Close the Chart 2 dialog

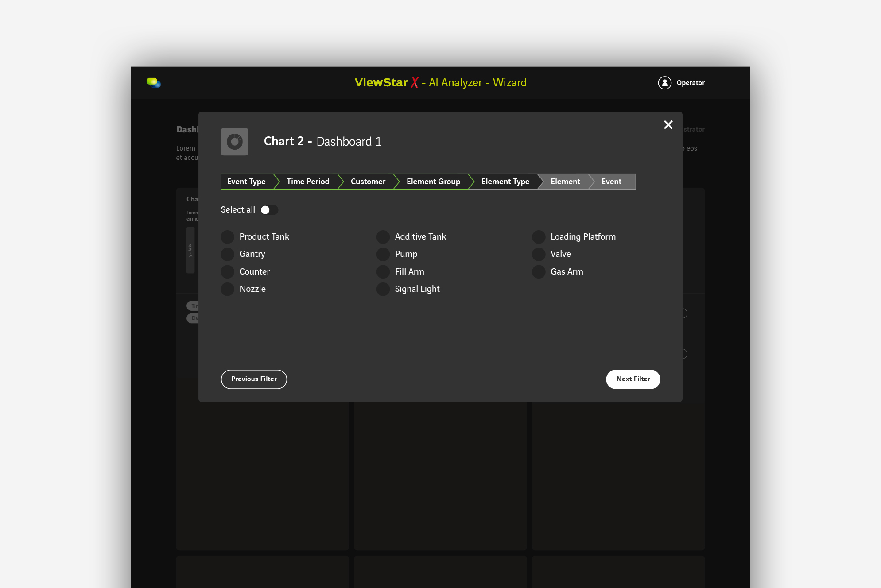tap(668, 125)
